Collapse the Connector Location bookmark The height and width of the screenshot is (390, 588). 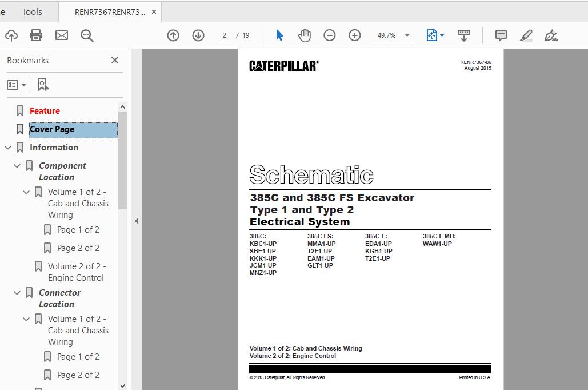[17, 293]
